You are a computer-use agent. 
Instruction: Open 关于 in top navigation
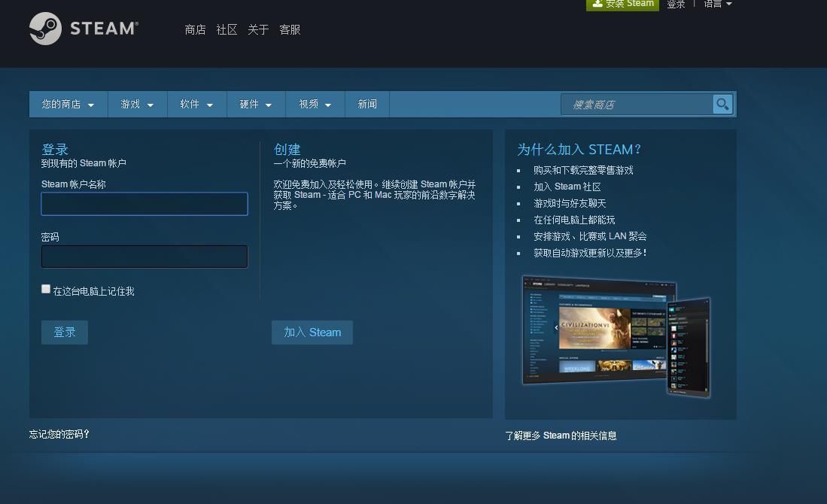(258, 30)
